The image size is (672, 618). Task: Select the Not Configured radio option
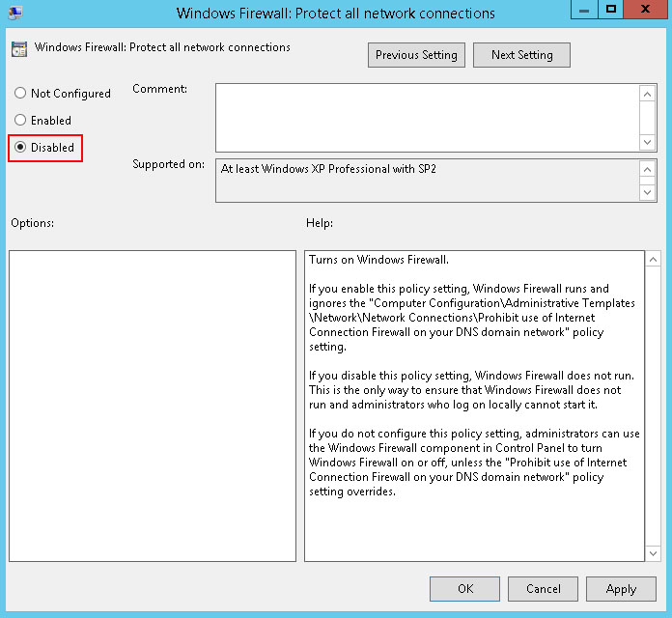(x=20, y=94)
